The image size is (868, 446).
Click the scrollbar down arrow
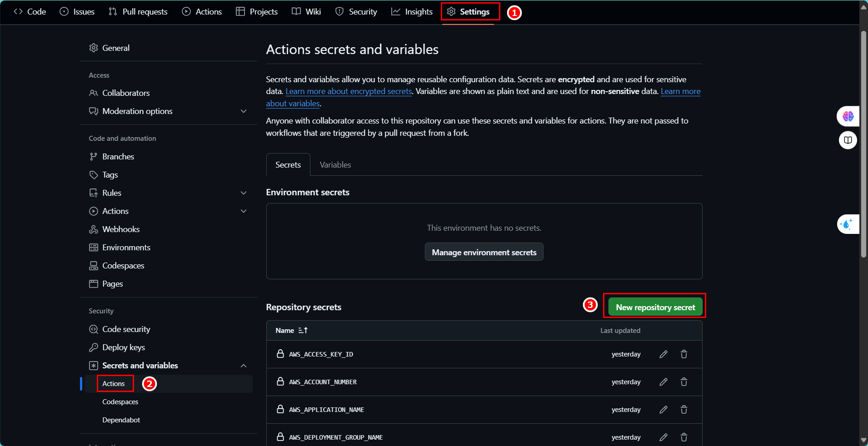(863, 440)
